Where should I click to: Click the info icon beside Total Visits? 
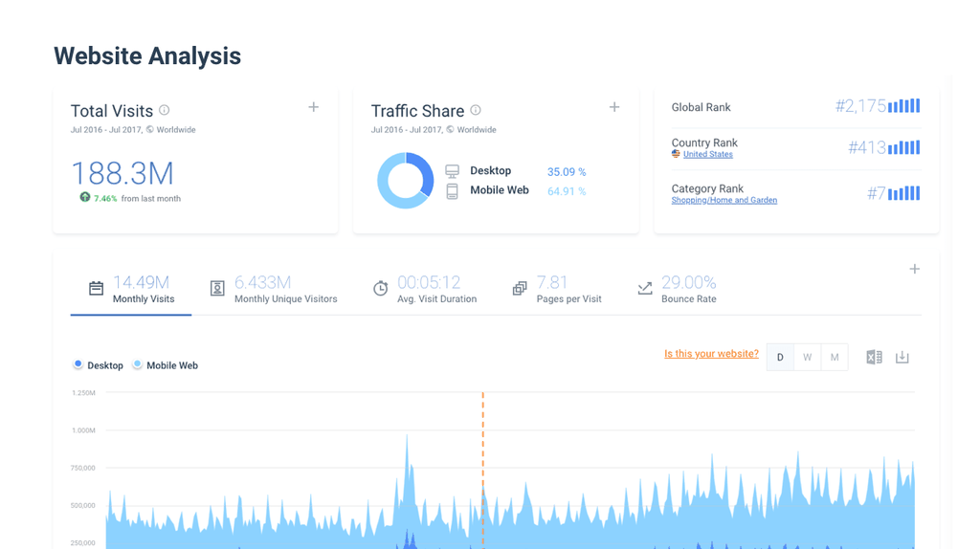click(165, 111)
